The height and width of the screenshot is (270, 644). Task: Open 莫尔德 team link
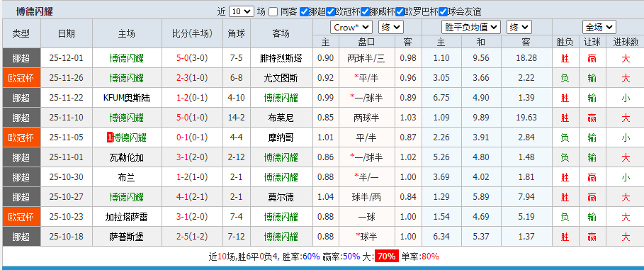pyautogui.click(x=281, y=197)
